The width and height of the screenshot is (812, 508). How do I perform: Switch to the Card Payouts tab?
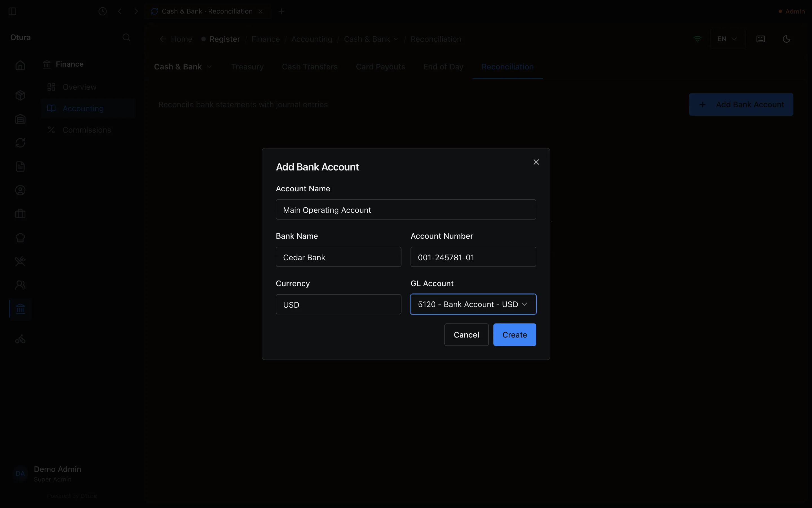click(381, 67)
